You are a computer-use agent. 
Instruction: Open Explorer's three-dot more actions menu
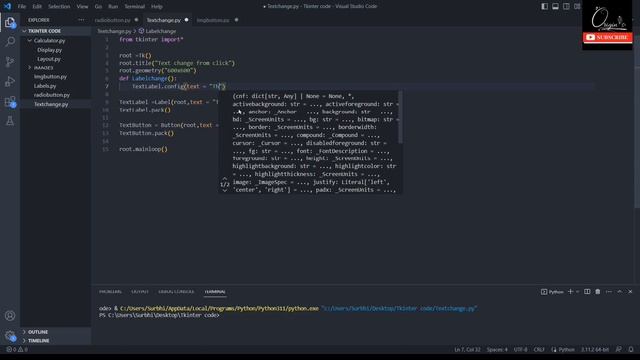81,20
